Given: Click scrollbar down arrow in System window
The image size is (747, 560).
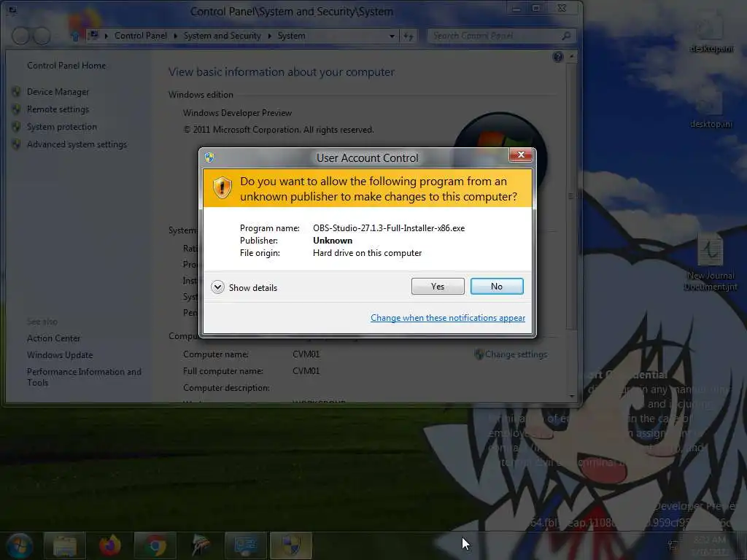Looking at the screenshot, I should pos(571,396).
